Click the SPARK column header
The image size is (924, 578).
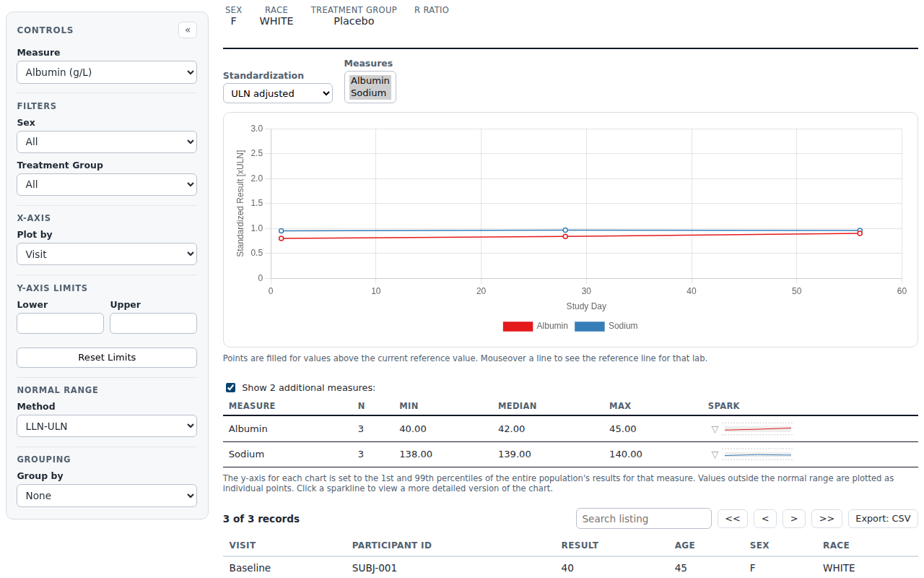pyautogui.click(x=724, y=406)
